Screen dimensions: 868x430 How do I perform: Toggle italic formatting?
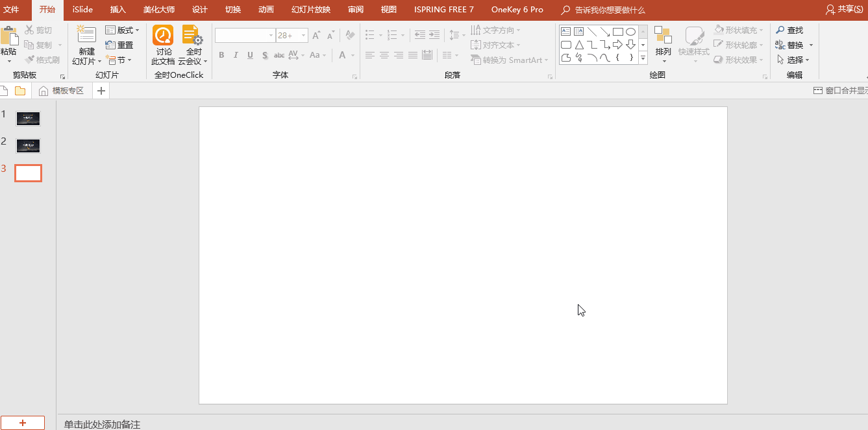235,55
